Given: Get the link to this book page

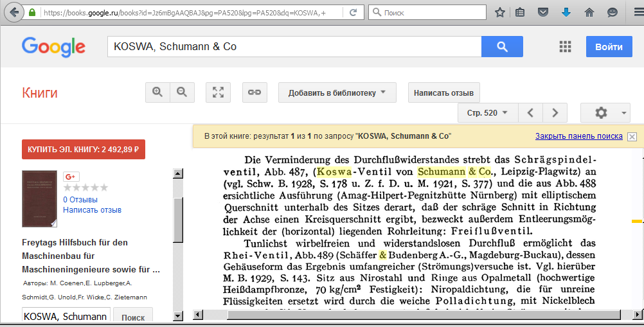Looking at the screenshot, I should pyautogui.click(x=255, y=93).
